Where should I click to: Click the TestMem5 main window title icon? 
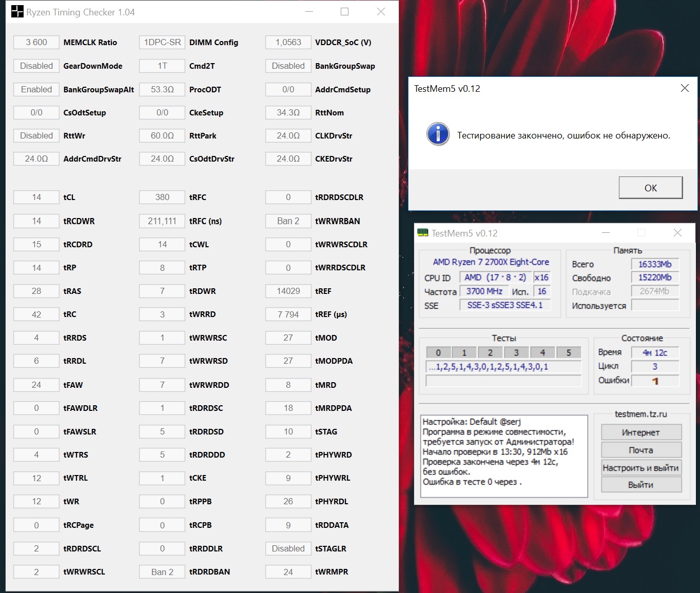click(423, 233)
